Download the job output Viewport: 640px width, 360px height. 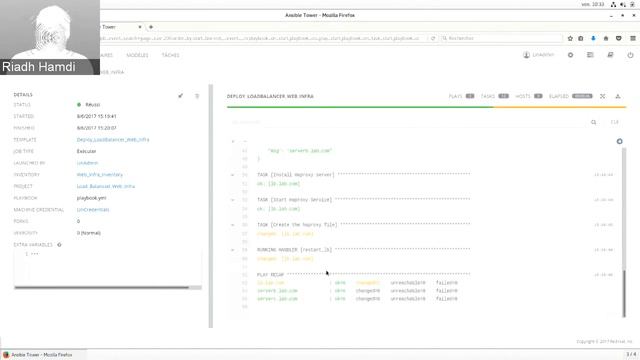point(618,96)
